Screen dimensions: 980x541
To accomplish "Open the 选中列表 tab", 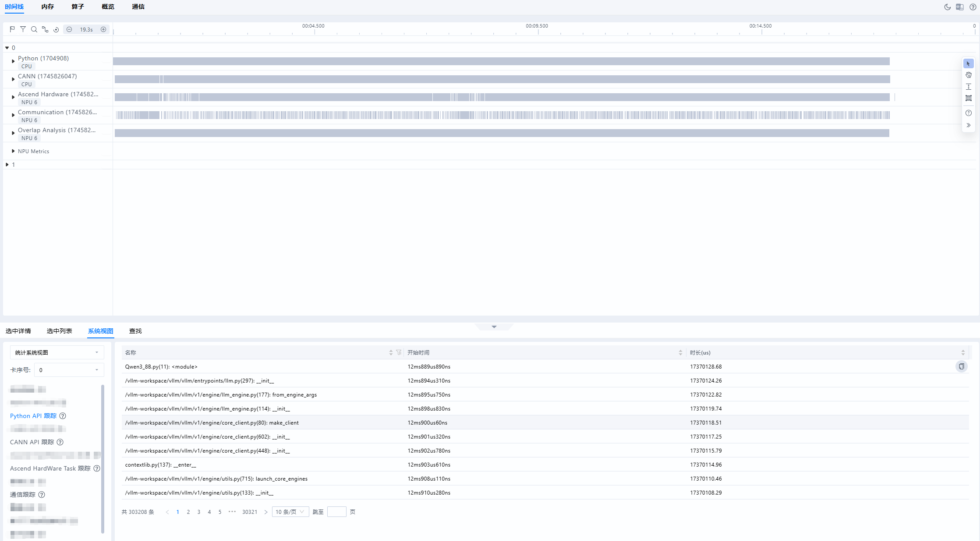I will (x=60, y=331).
